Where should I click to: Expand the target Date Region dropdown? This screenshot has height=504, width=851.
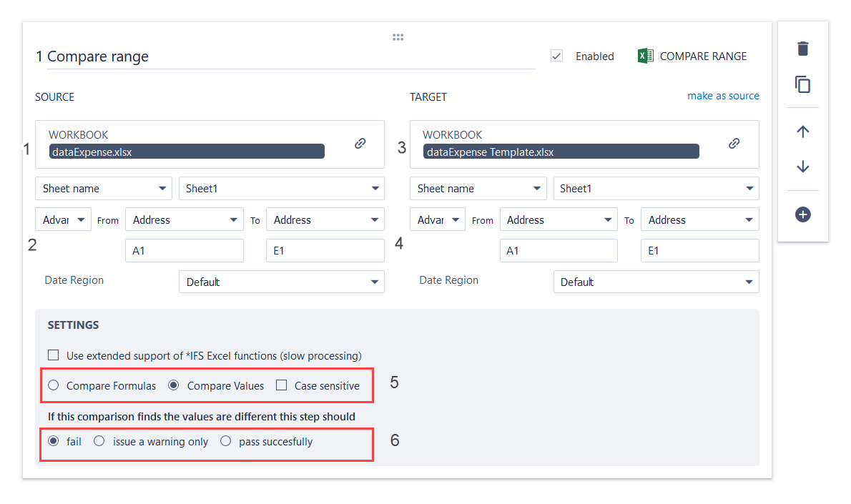tap(656, 282)
